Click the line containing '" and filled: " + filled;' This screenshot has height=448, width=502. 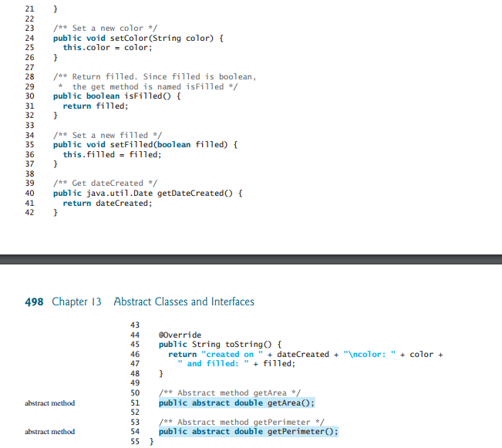coord(236,364)
